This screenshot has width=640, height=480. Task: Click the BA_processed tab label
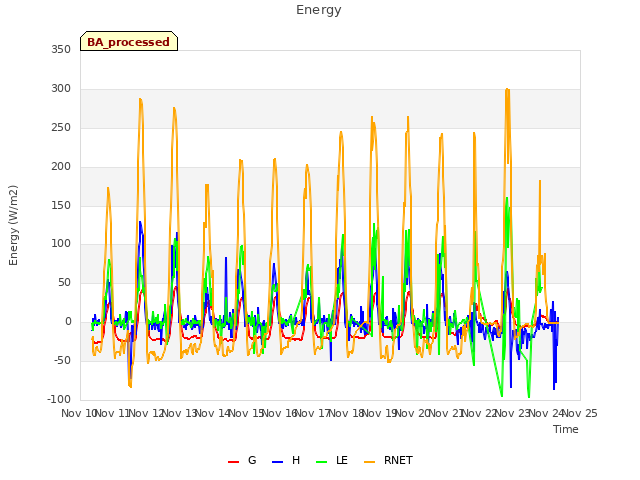tap(129, 42)
